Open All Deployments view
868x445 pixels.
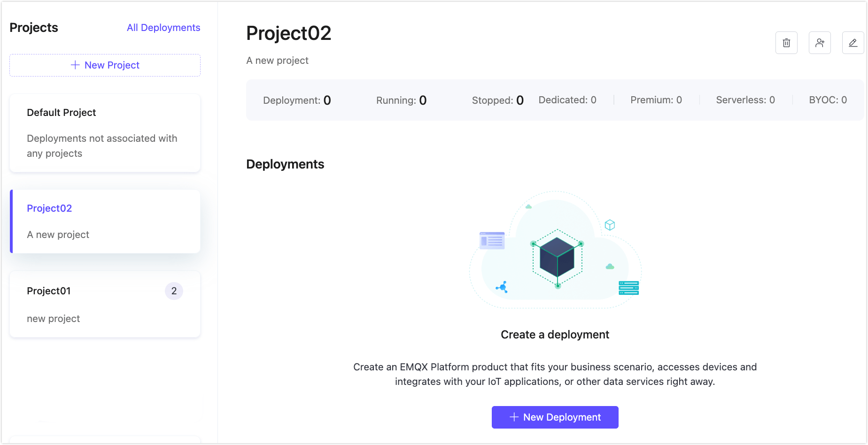pyautogui.click(x=163, y=27)
